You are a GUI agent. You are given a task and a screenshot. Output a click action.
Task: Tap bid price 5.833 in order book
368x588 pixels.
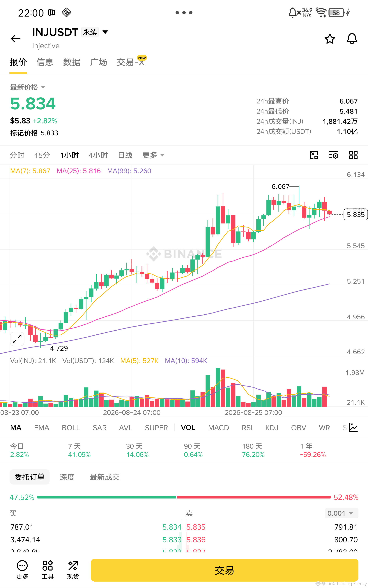coord(172,540)
